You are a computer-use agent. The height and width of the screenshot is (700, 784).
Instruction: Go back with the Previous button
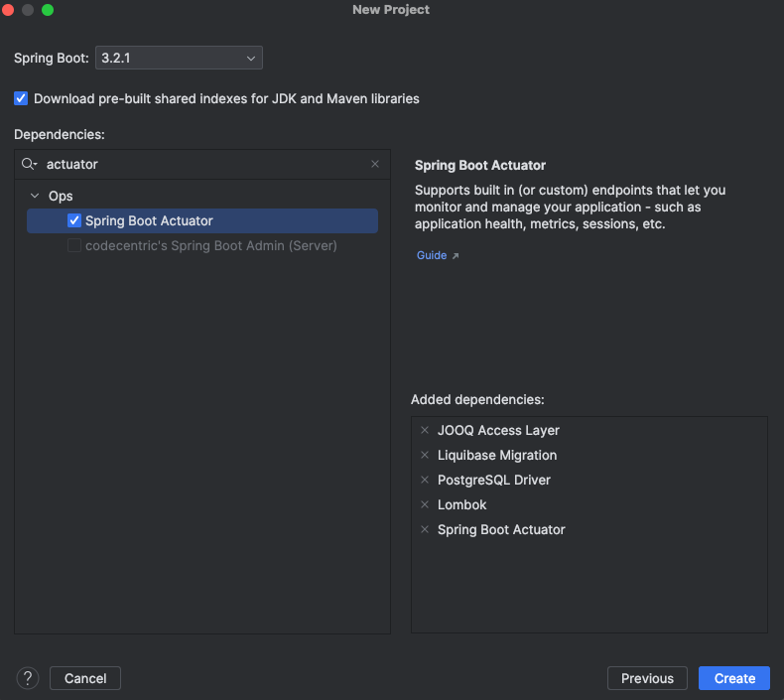coord(647,678)
